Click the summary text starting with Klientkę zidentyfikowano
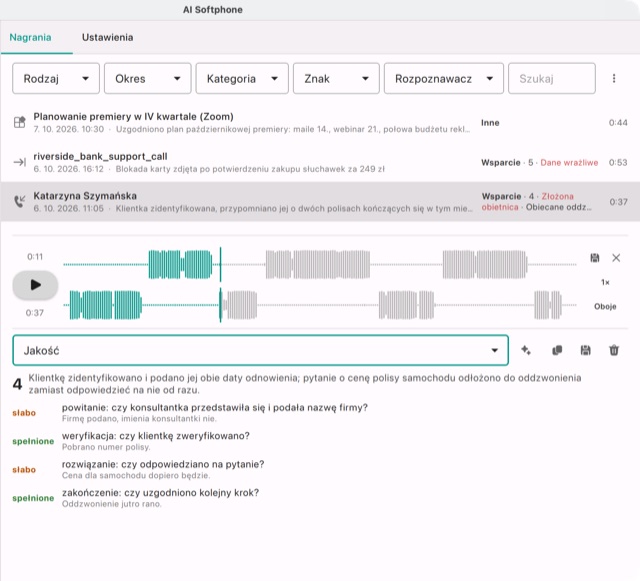Viewport: 640px width, 581px height. click(304, 384)
